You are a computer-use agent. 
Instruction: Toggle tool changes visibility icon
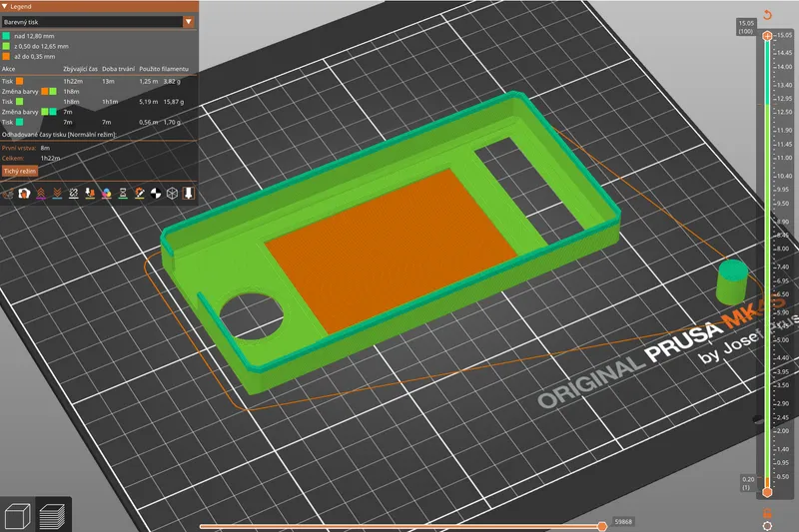90,192
